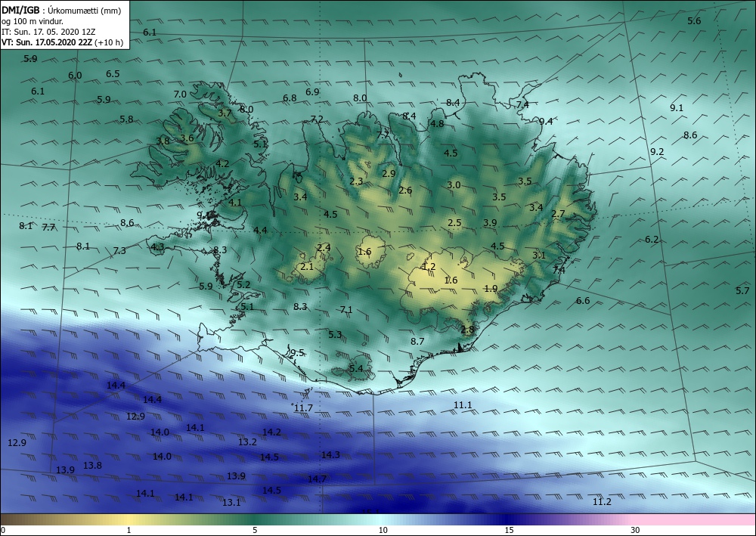Click the 6.5 value on the map
Screen dimensions: 756x536
(x=113, y=74)
